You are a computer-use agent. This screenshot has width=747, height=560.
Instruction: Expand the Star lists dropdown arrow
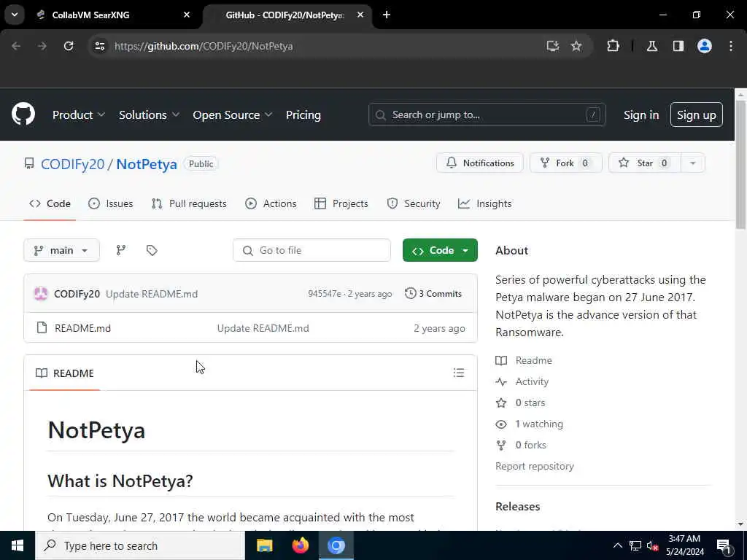[x=693, y=163]
